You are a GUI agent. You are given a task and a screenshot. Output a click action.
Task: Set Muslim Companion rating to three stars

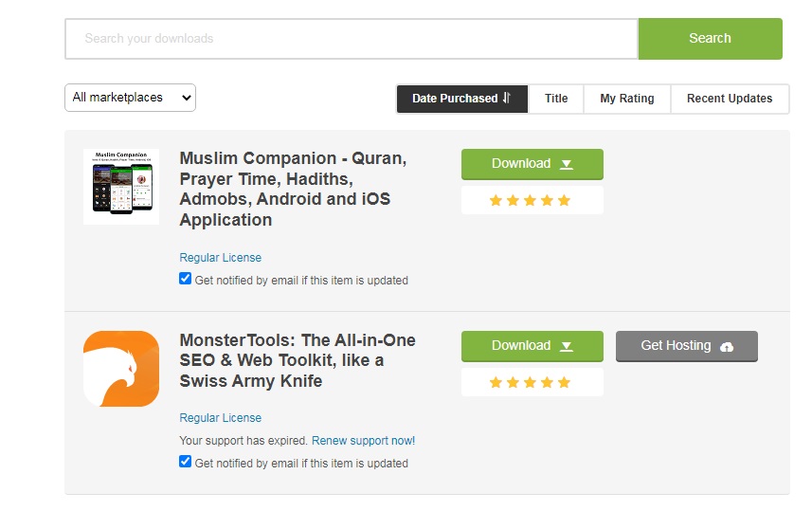coord(530,201)
